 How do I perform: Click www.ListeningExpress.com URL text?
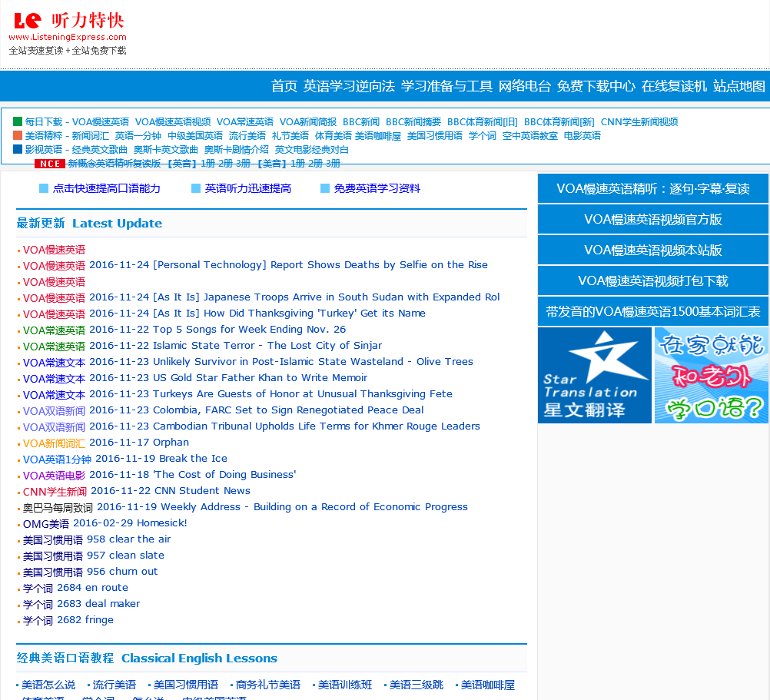tap(68, 38)
